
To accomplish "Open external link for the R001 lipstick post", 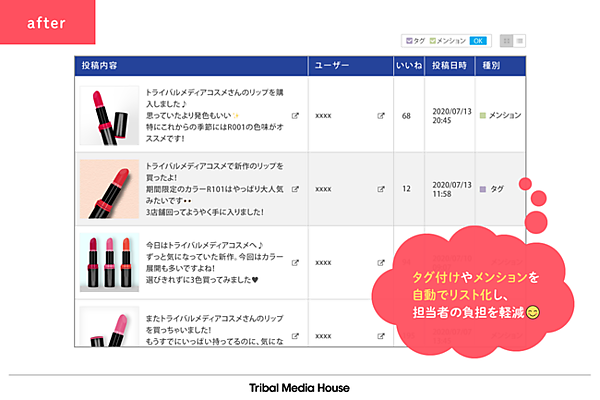I will click(x=295, y=116).
